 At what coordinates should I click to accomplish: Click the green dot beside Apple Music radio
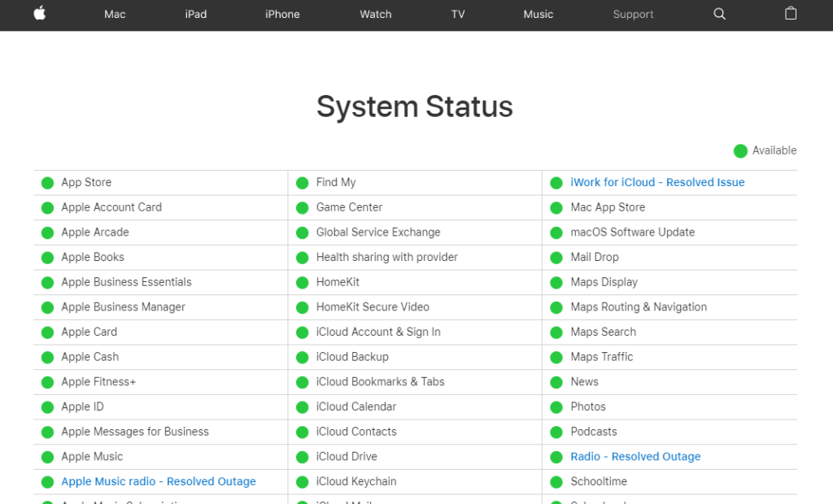47,482
